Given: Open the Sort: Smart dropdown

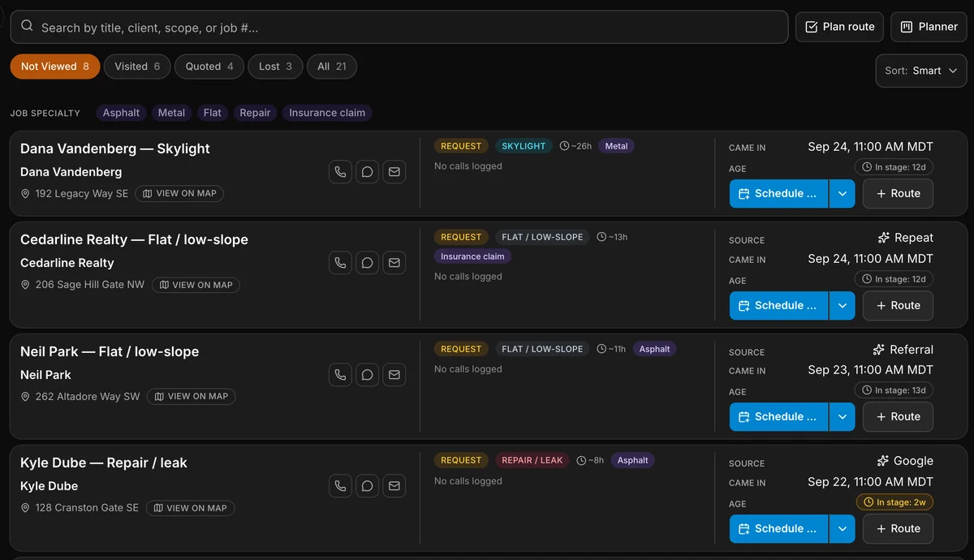Looking at the screenshot, I should pyautogui.click(x=921, y=71).
